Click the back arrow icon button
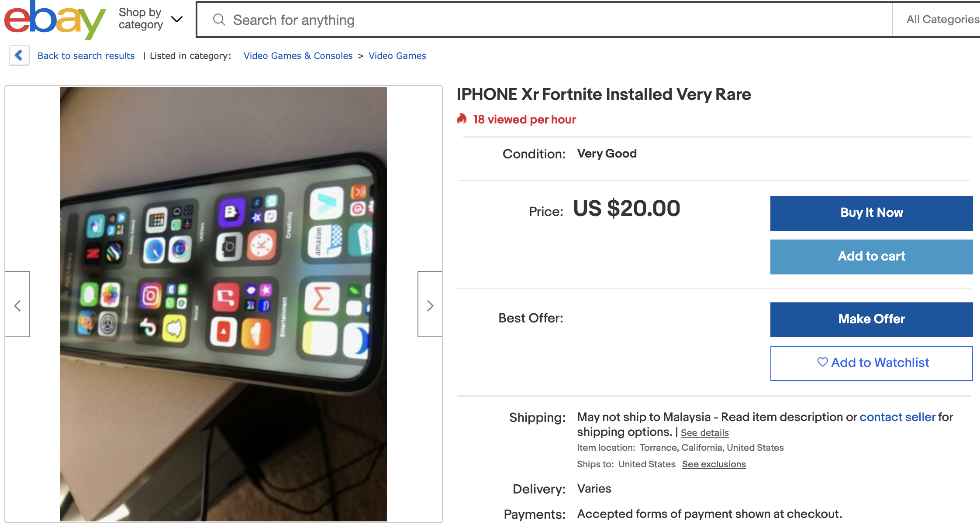 [19, 55]
